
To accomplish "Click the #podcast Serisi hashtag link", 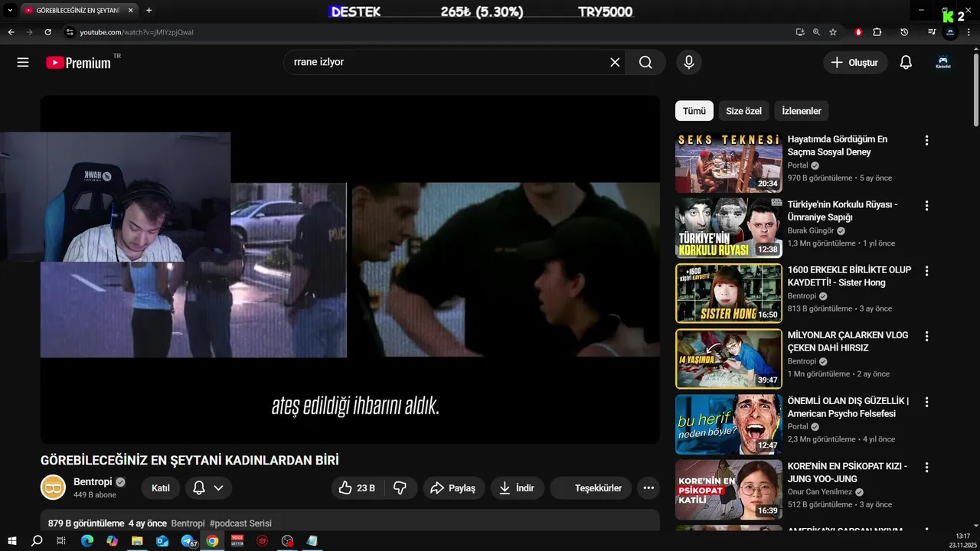I will click(240, 523).
